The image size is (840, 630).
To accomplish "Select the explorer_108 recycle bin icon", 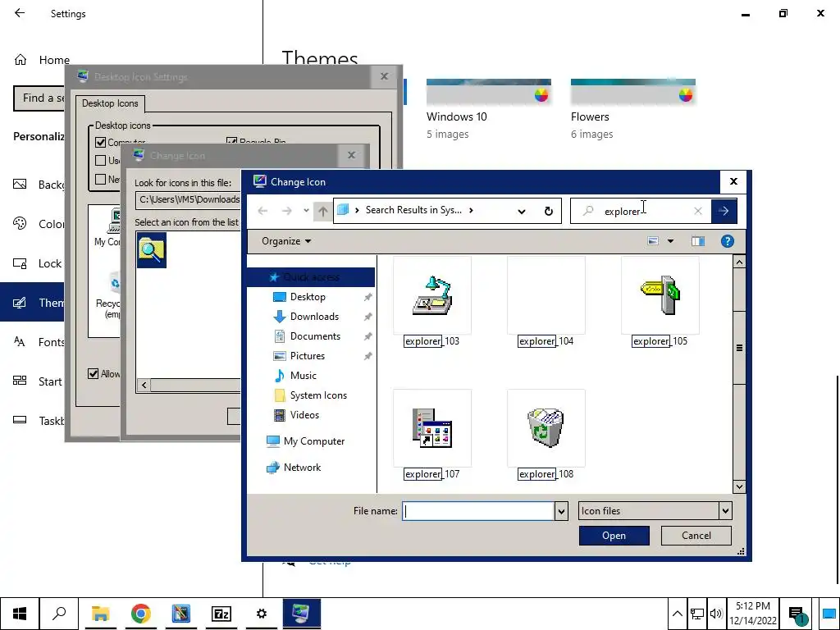I will 546,428.
